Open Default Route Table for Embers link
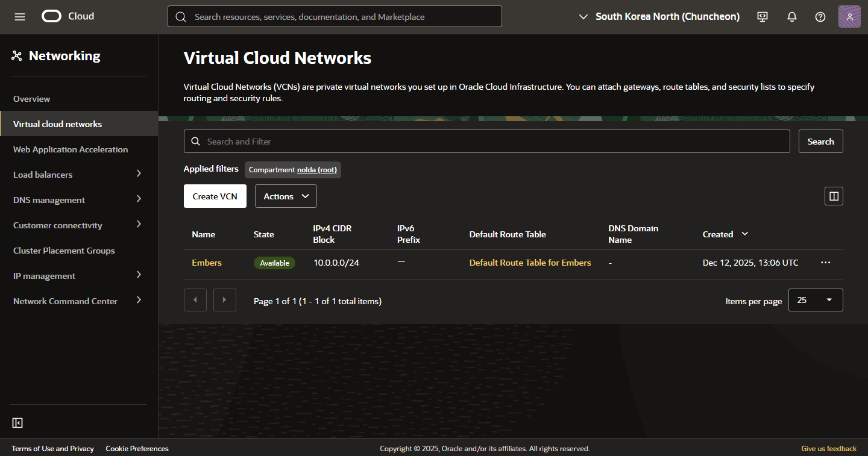 (x=530, y=263)
